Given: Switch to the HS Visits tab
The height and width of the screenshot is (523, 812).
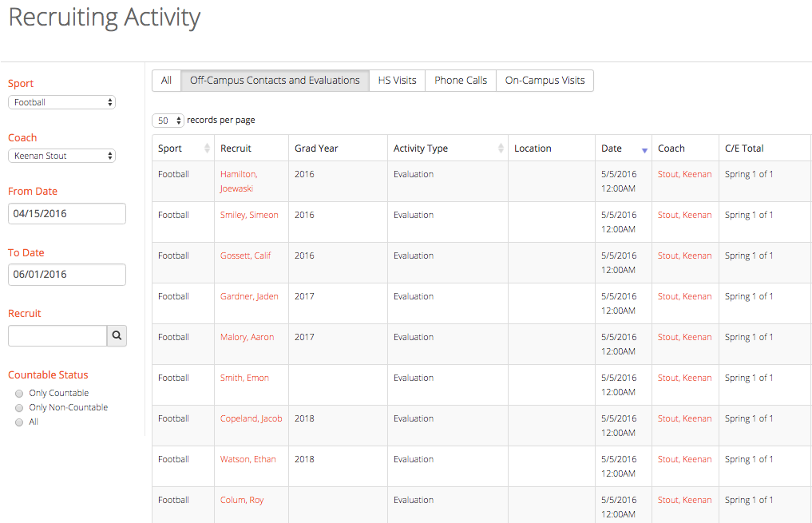Looking at the screenshot, I should [397, 81].
